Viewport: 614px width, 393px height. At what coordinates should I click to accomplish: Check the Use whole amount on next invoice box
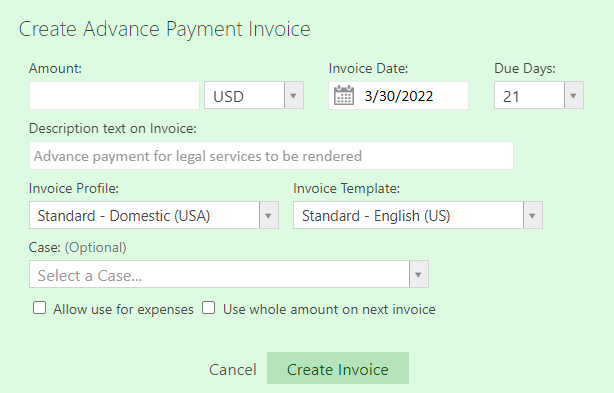(209, 308)
